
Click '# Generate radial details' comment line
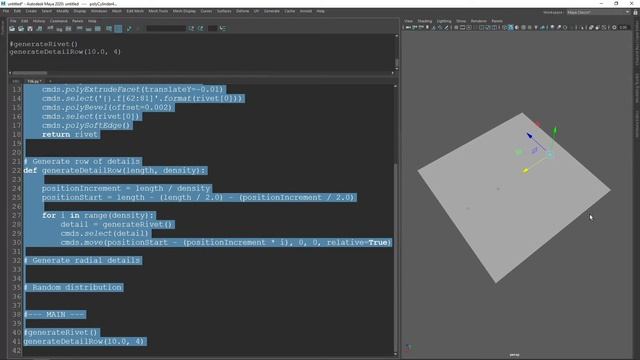[82, 260]
